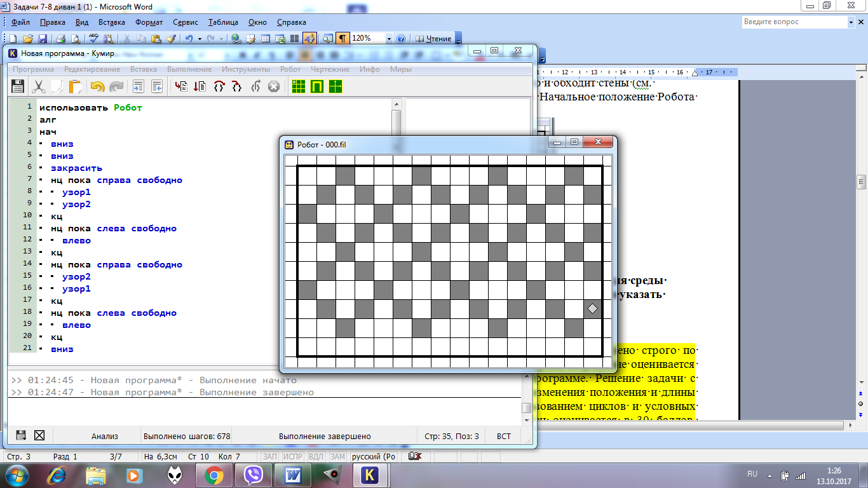Run program step by step with red down arrow
Viewport: 868px width, 488px height.
(x=200, y=86)
